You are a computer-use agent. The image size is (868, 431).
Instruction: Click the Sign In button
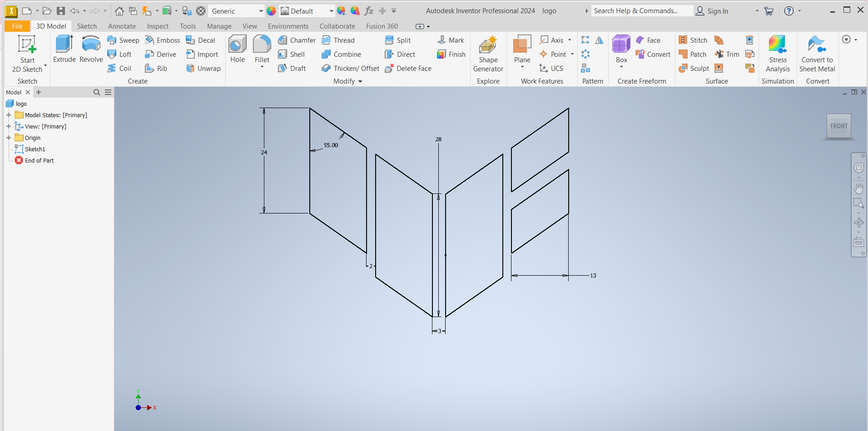712,11
